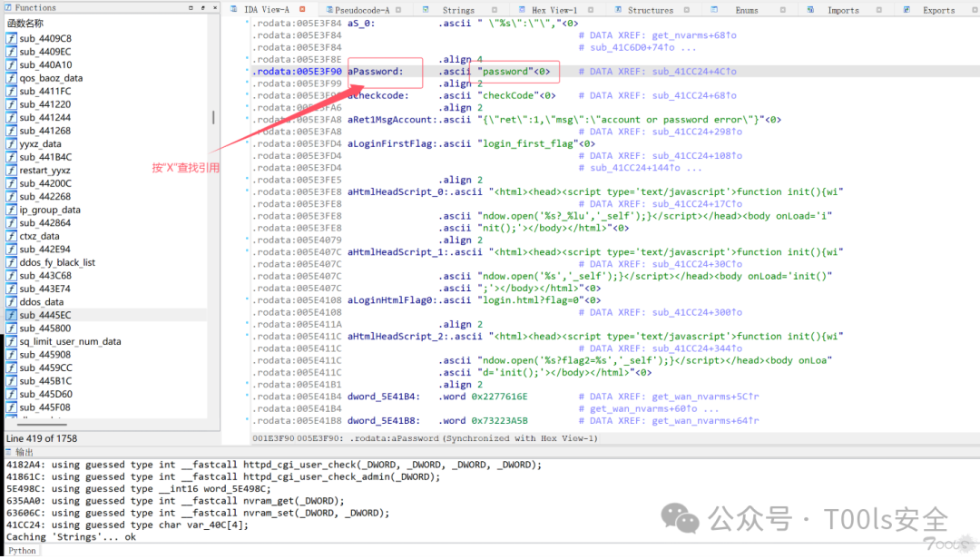Click the dword_5E41B4 label
980x559 pixels.
pyautogui.click(x=384, y=397)
